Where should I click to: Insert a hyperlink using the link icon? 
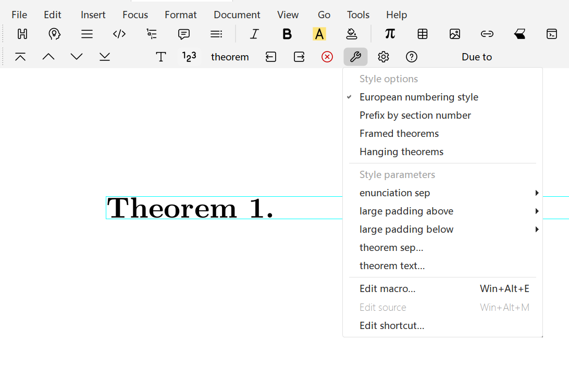(487, 34)
